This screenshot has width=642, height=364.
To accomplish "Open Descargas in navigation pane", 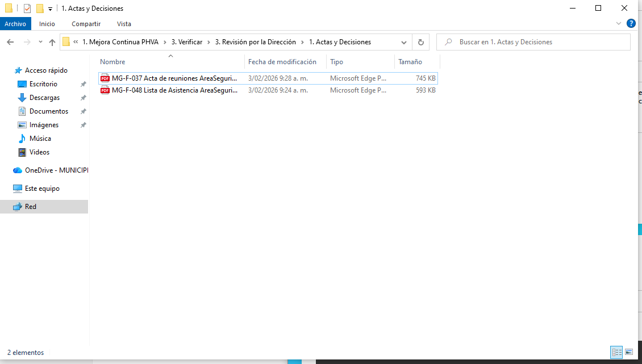I will 44,98.
